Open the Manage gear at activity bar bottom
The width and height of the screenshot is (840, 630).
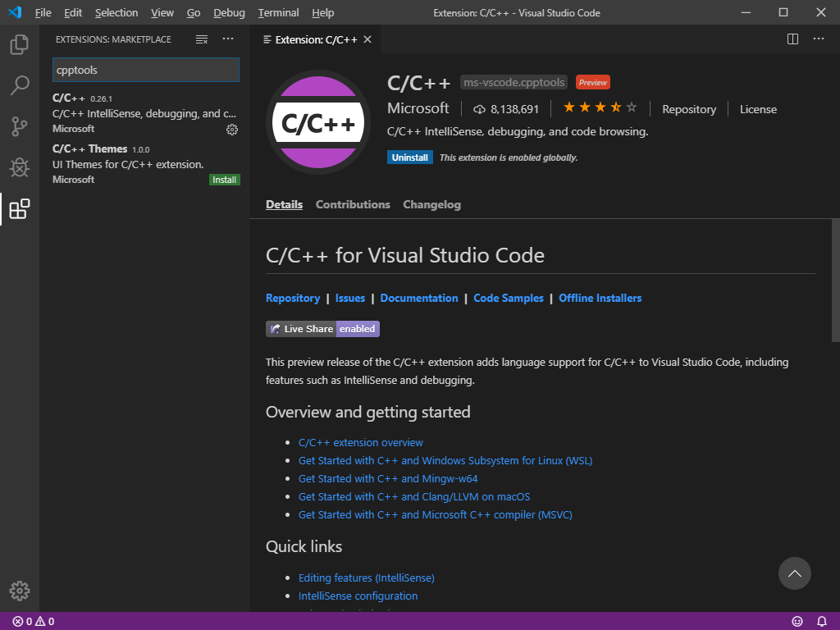20,591
